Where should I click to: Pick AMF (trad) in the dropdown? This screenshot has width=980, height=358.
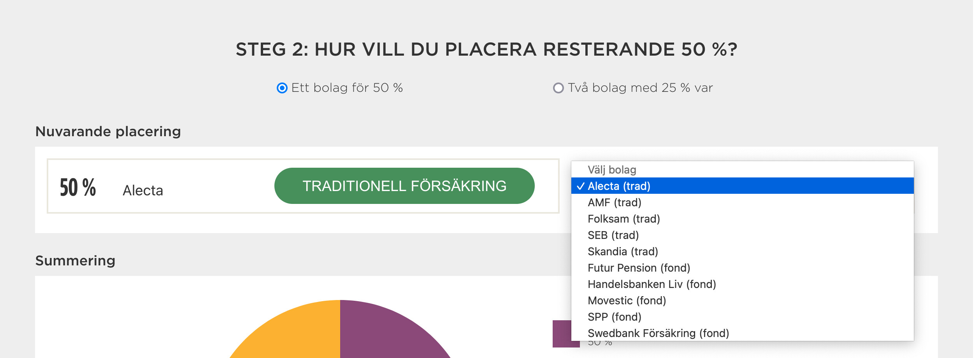point(615,202)
